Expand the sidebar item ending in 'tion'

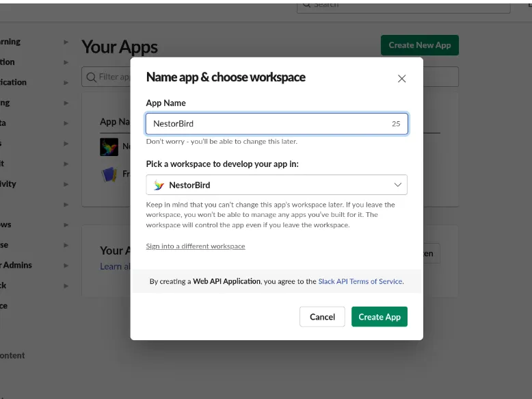click(x=66, y=62)
